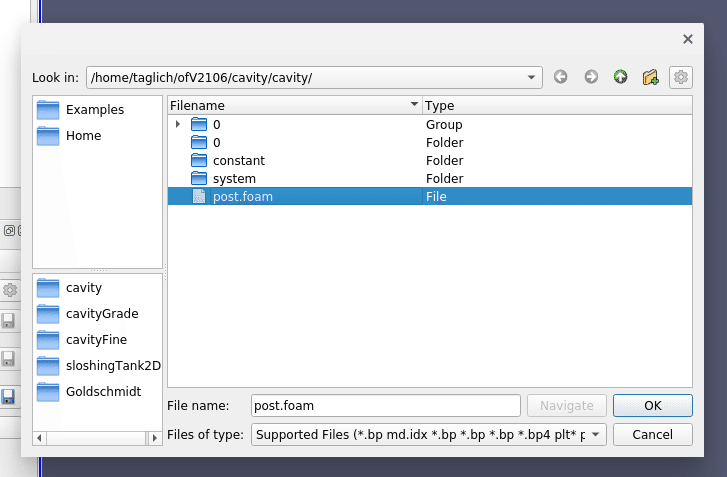Screen dimensions: 727x477
Task: Select the 0 Group entry
Action: tap(430, 124)
